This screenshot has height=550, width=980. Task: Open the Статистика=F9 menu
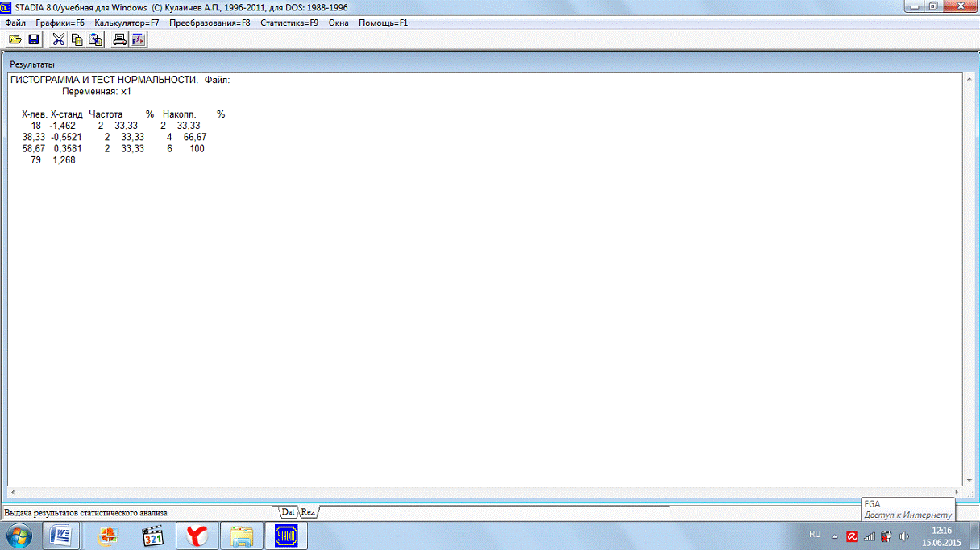[289, 23]
